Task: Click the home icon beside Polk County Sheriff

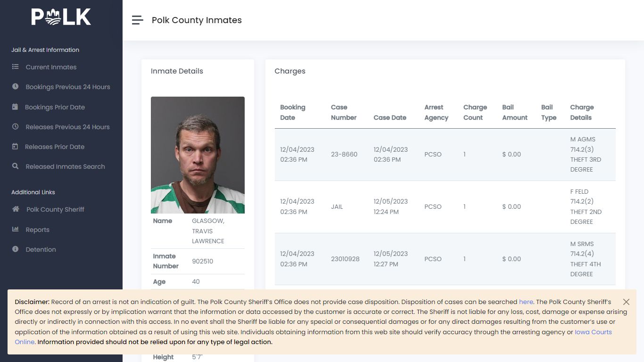Action: [x=16, y=209]
